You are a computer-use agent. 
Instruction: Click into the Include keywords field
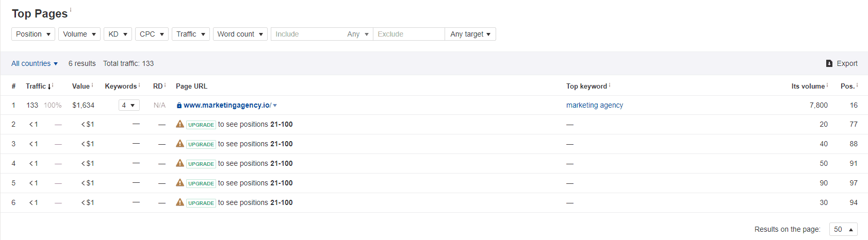(307, 34)
